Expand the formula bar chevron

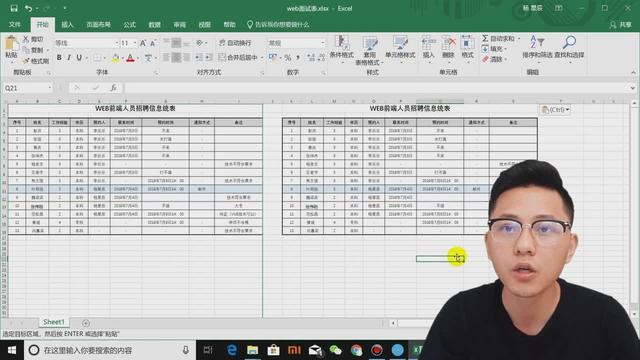(x=632, y=88)
